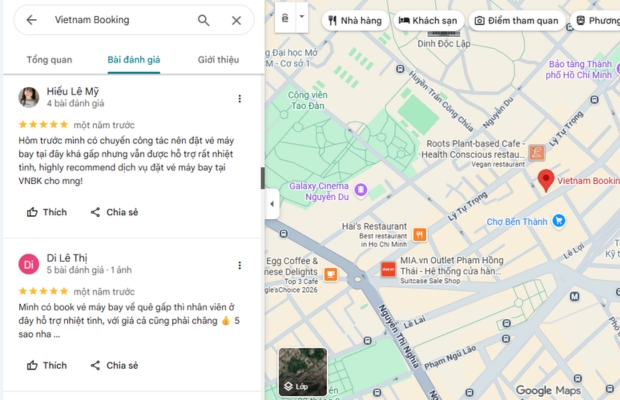Click the Dinh Độc Lập label

444,43
